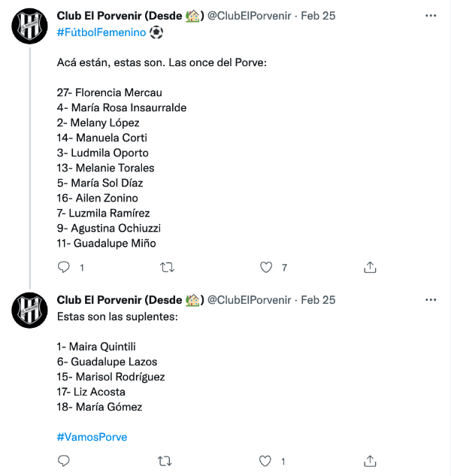Viewport: 451px width, 476px height.
Task: Retweet the starting eleven tweet
Action: [168, 267]
